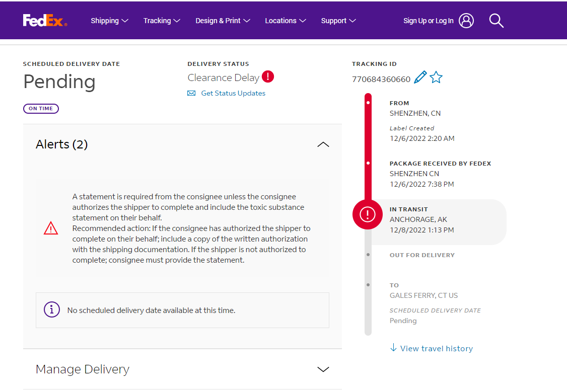Expand the Manage Delivery section chevron
Screen dimensions: 567x392
(323, 369)
